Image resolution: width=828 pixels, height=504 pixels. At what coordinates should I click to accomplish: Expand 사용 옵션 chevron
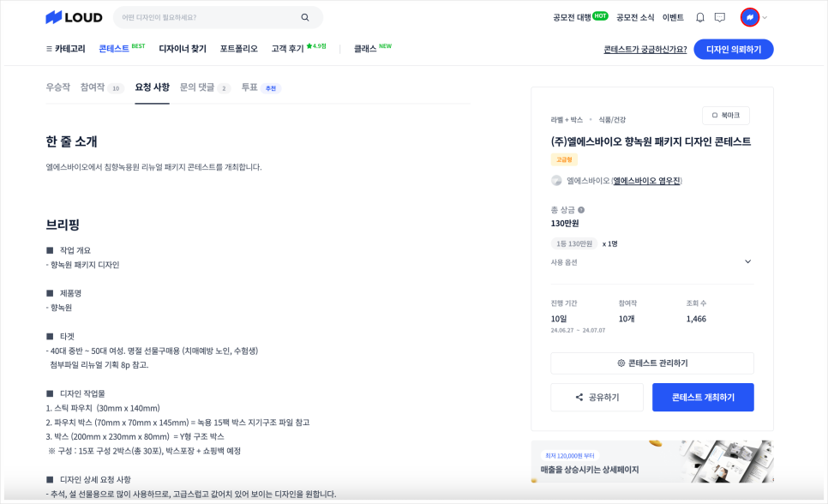click(747, 261)
